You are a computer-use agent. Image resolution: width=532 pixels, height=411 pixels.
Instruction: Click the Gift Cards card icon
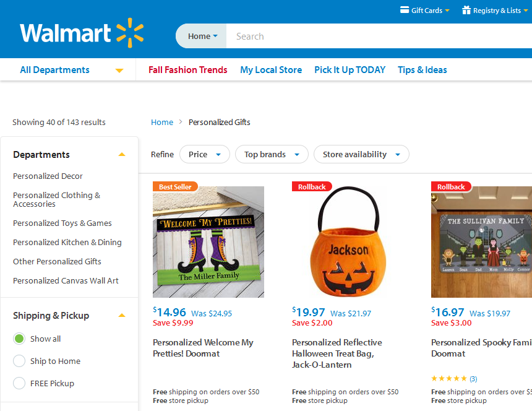tap(405, 10)
